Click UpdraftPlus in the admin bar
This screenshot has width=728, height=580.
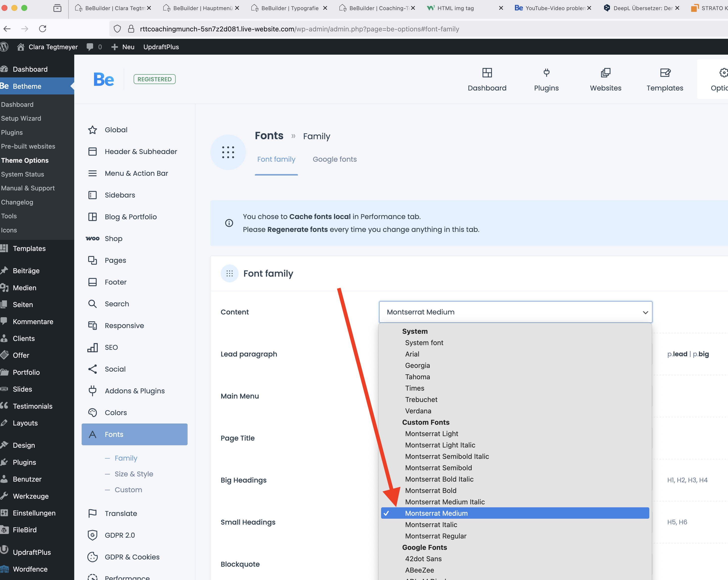pos(161,47)
